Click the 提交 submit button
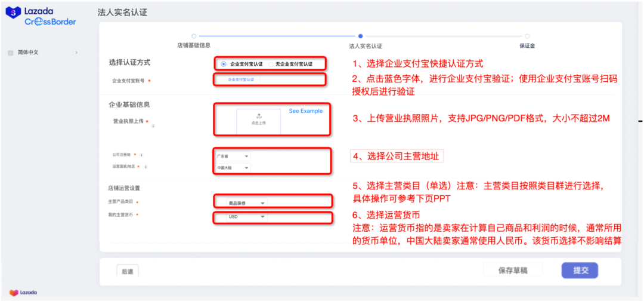 (x=580, y=271)
